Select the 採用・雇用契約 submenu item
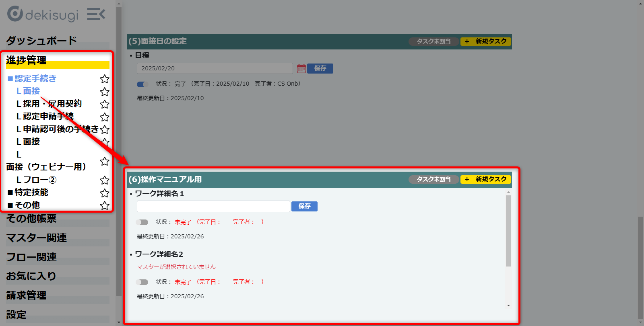The height and width of the screenshot is (326, 644). [49, 104]
